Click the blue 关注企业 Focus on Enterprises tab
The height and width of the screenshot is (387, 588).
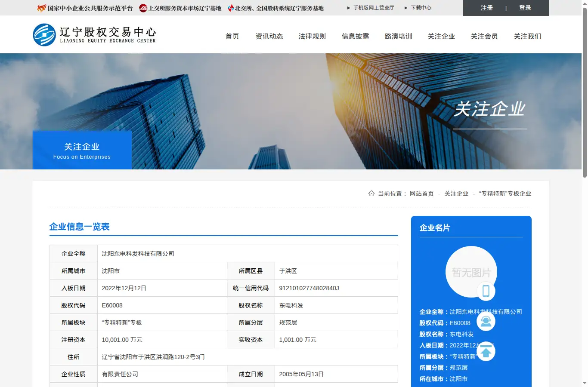(x=82, y=150)
